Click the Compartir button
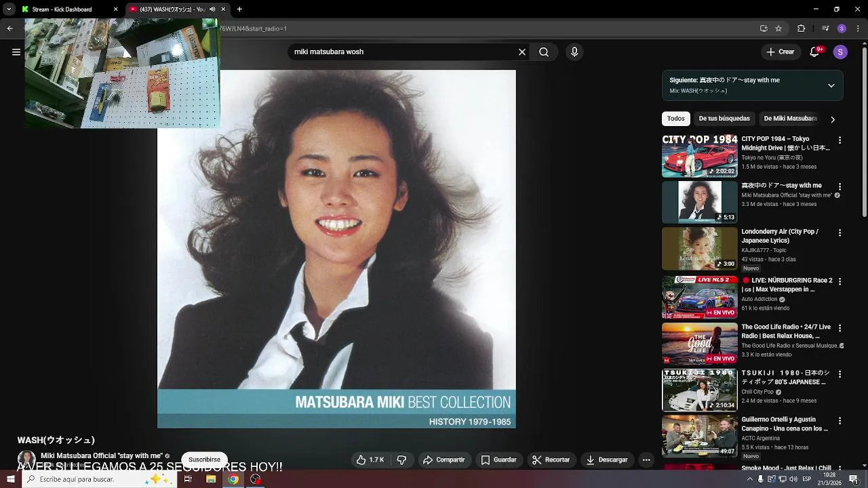Viewport: 868px width, 488px height. tap(444, 460)
